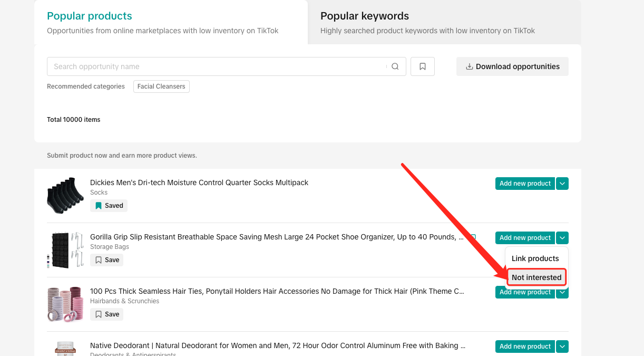Expand dropdown next to Dickies socks

[x=562, y=184]
